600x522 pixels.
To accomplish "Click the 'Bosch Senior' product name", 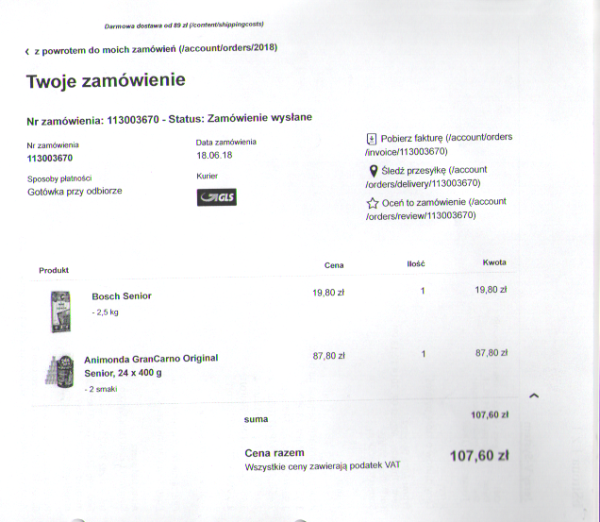I will pos(122,296).
